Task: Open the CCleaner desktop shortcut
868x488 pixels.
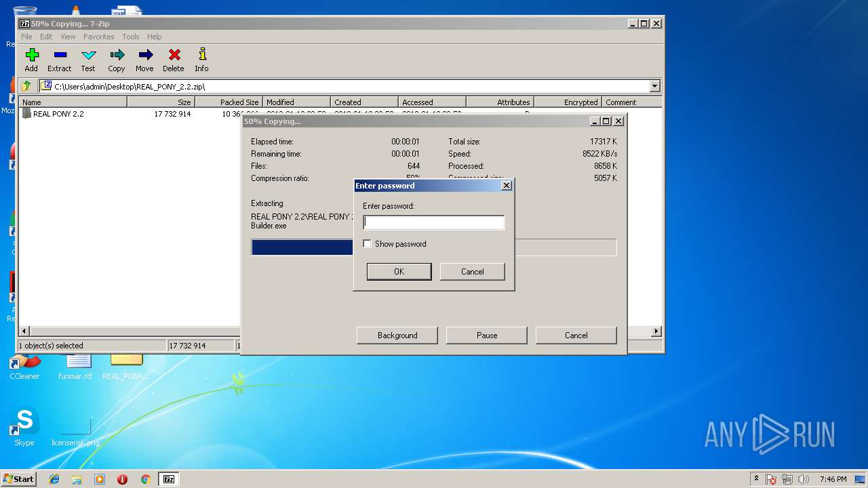Action: (x=24, y=367)
